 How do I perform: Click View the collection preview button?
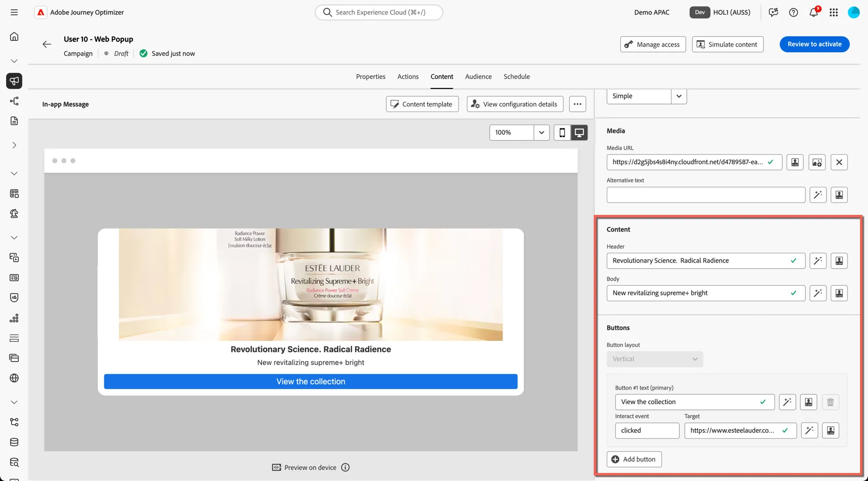click(x=310, y=382)
